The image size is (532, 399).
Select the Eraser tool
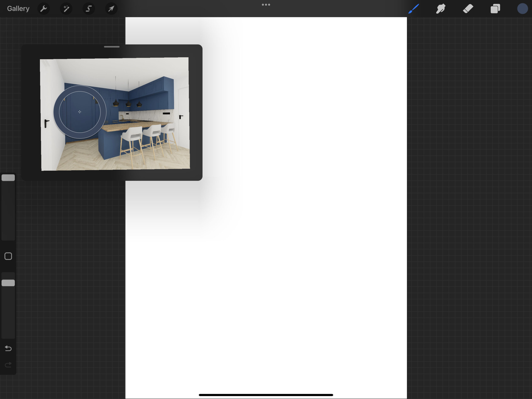468,9
